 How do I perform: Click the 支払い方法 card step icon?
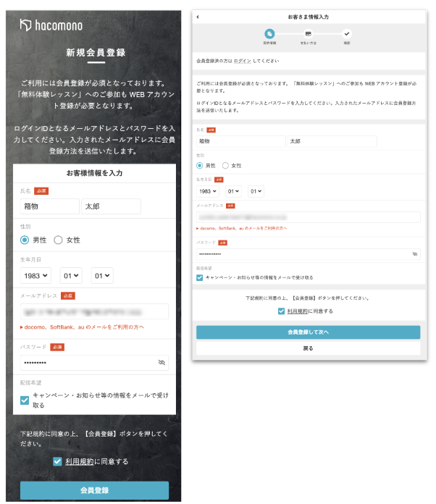[x=308, y=33]
